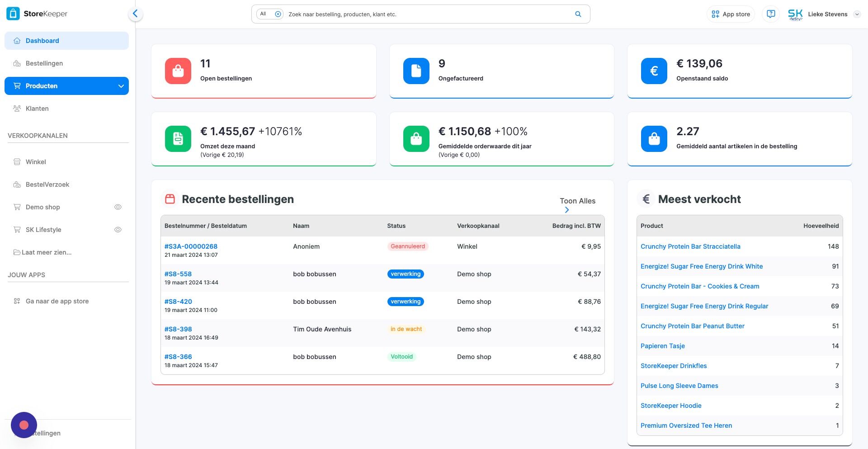Clear the All search filter

click(x=278, y=14)
